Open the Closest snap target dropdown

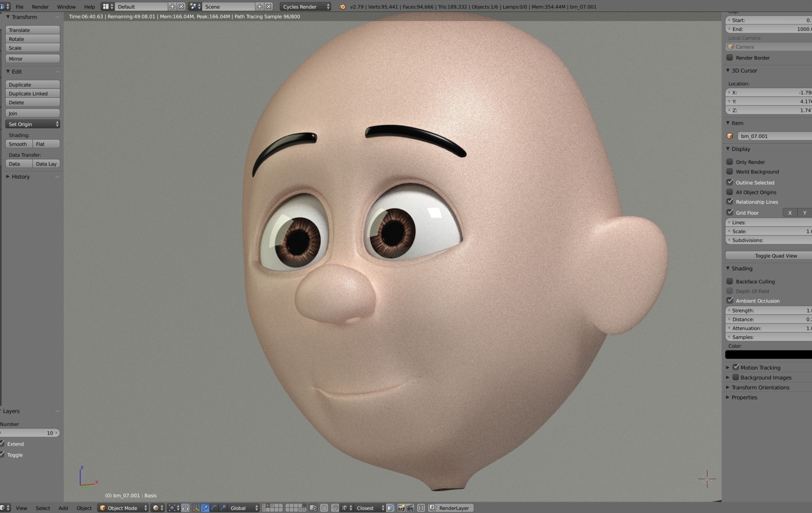[369, 508]
